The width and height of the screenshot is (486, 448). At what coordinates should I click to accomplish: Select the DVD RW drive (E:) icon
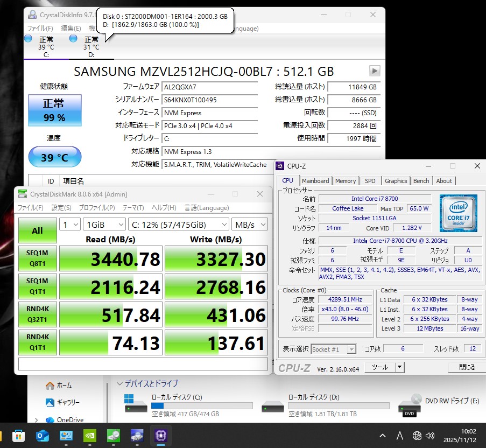410,405
